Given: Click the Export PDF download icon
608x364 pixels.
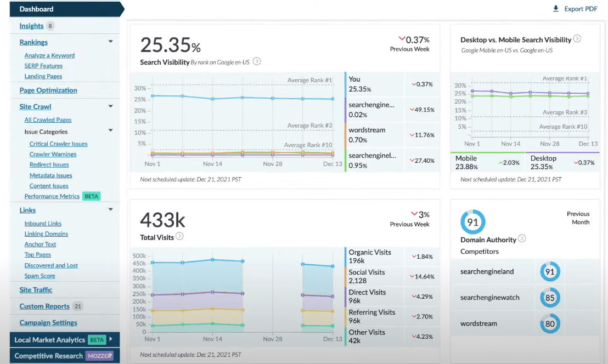Looking at the screenshot, I should tap(556, 9).
